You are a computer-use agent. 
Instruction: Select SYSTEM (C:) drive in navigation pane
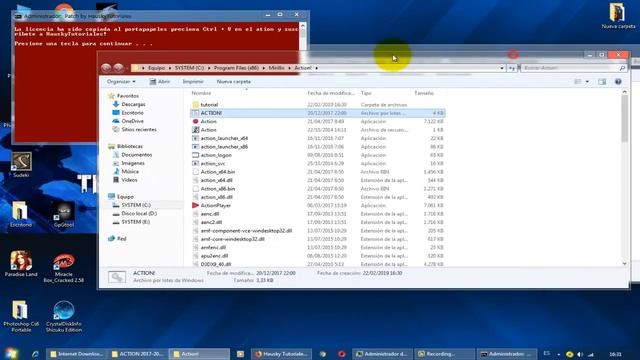136,205
